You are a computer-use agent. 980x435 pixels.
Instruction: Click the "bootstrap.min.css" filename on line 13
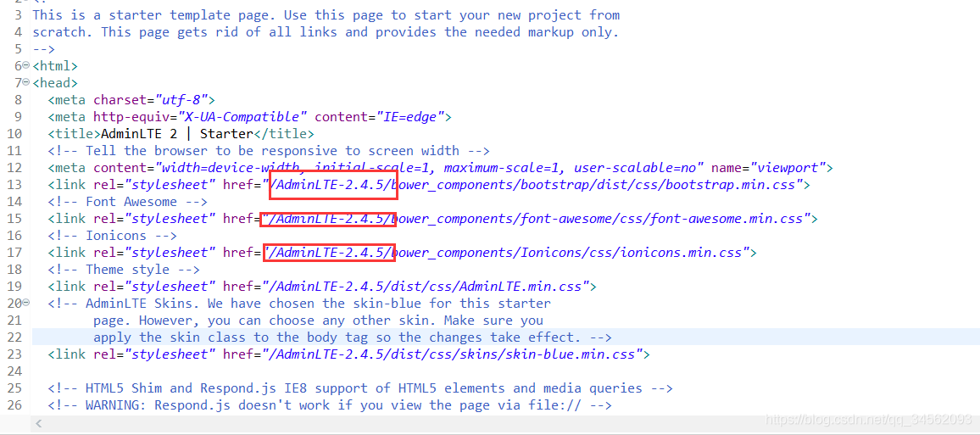[x=731, y=184]
